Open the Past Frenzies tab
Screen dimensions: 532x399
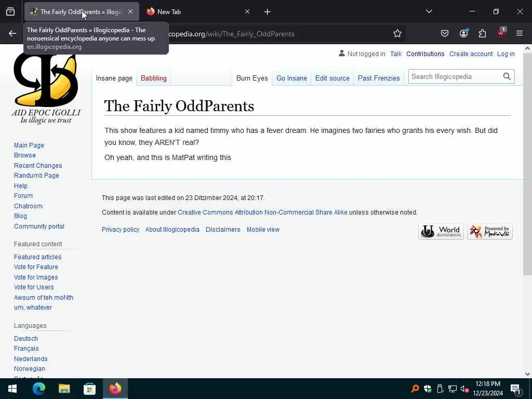click(x=379, y=78)
